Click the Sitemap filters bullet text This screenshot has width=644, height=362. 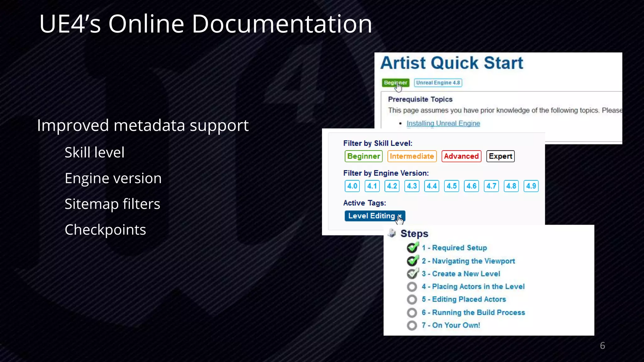112,204
